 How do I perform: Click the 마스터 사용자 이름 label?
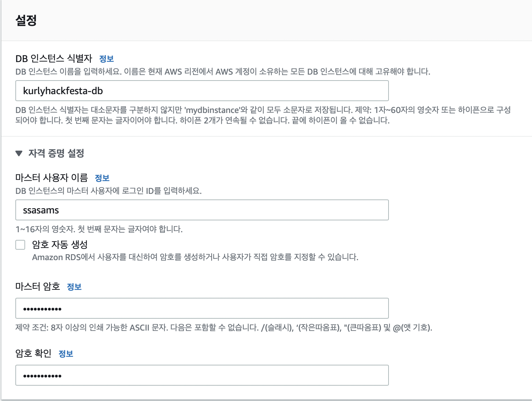coord(52,177)
